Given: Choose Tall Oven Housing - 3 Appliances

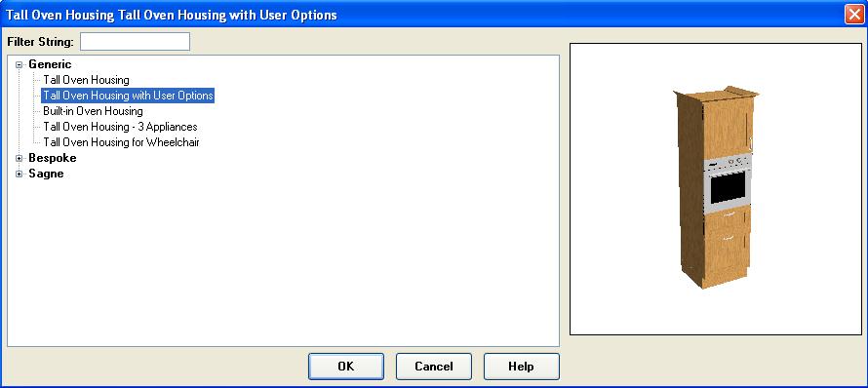Looking at the screenshot, I should pos(120,127).
